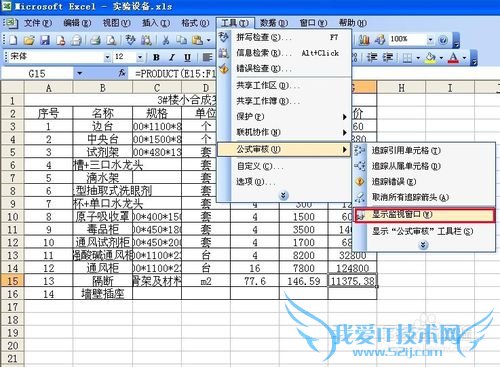This screenshot has height=367, width=500.
Task: Open the 帮助 menu
Action: (x=353, y=23)
